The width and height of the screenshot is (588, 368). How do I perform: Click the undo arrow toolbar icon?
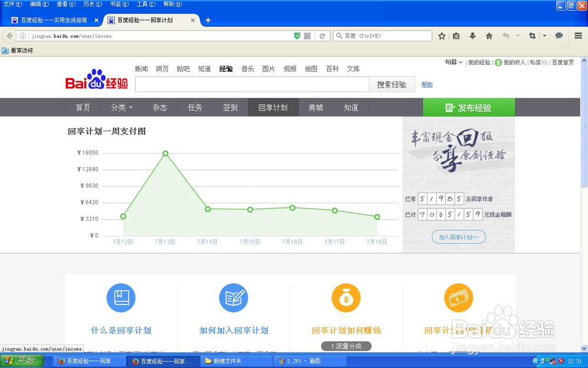coord(506,36)
